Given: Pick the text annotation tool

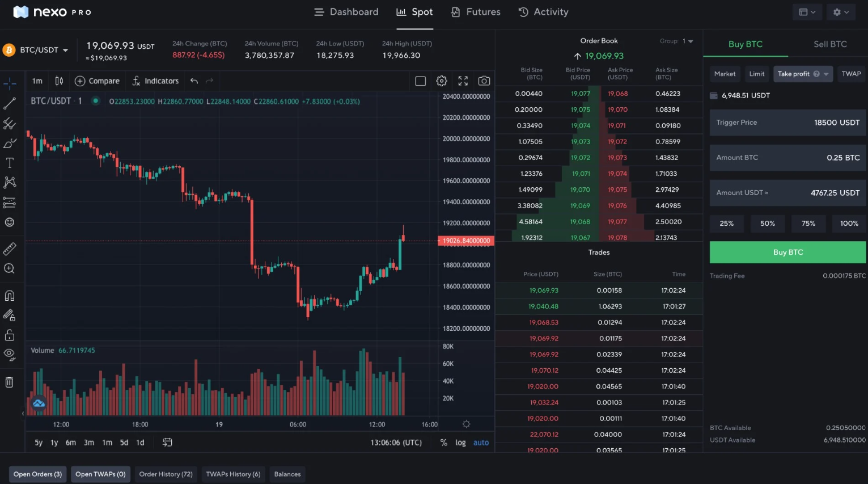Looking at the screenshot, I should click(10, 163).
